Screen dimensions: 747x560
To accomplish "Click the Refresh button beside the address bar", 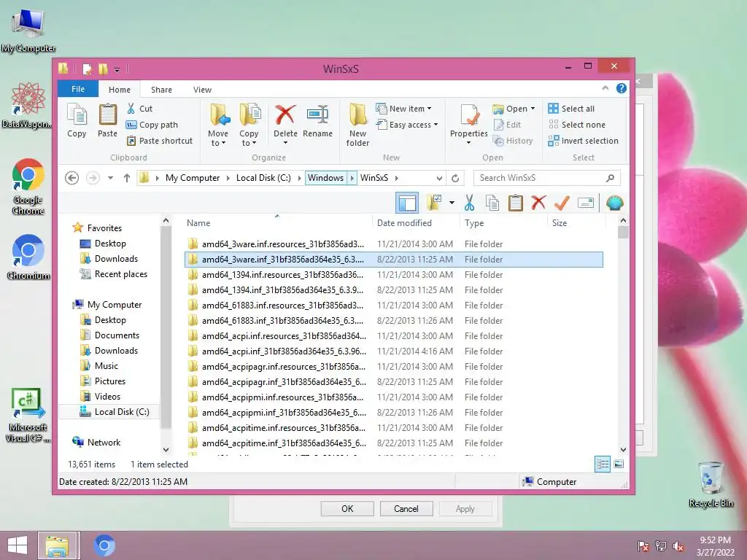I will tap(455, 178).
